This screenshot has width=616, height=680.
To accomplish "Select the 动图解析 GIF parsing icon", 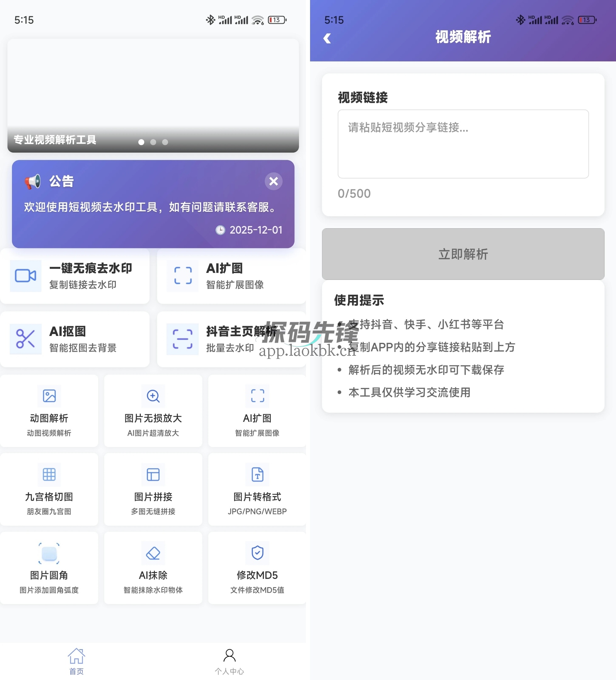I will 49,396.
